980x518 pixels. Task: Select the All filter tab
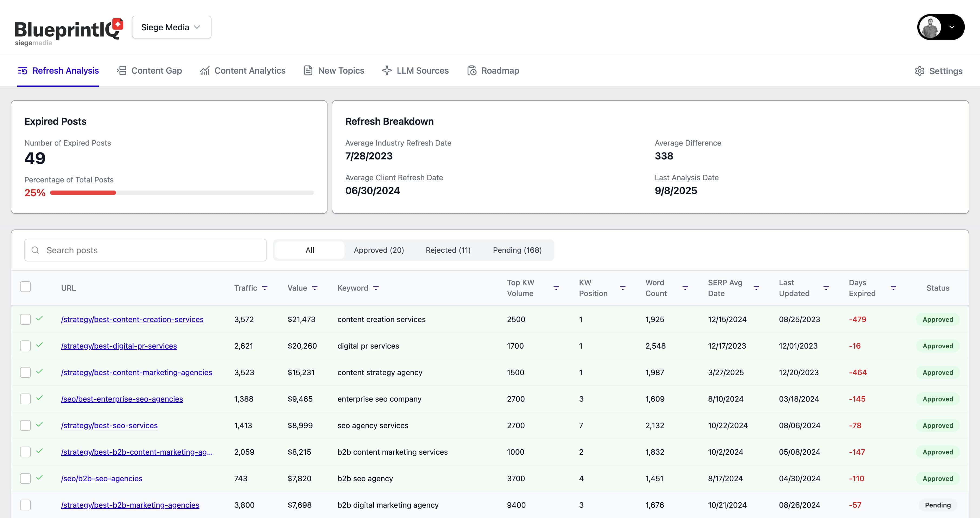pyautogui.click(x=310, y=250)
